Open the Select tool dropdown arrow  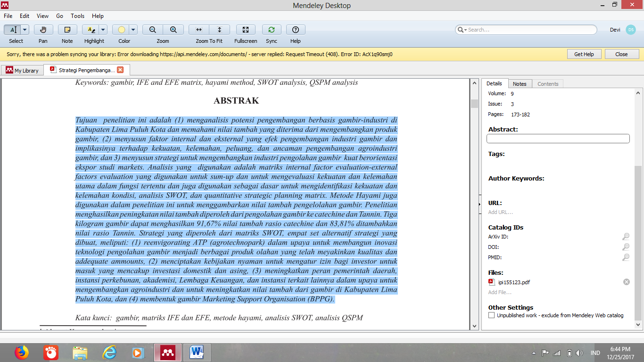[25, 30]
